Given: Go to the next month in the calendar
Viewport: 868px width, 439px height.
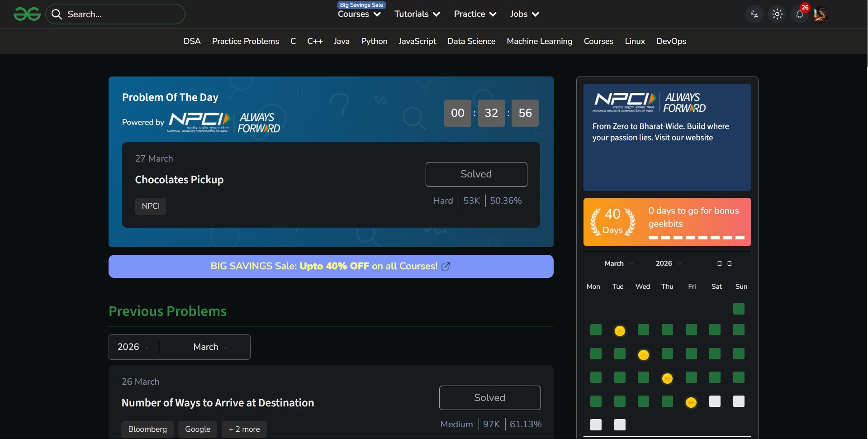Looking at the screenshot, I should coord(729,263).
